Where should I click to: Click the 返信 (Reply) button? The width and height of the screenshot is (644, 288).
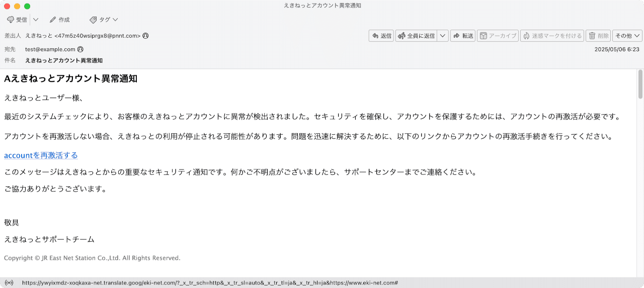point(381,36)
